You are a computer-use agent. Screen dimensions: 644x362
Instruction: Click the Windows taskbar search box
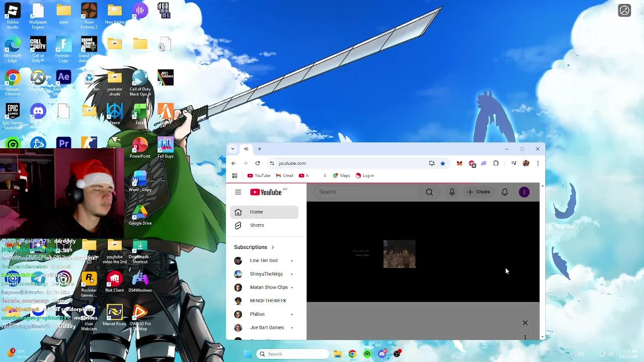point(293,354)
